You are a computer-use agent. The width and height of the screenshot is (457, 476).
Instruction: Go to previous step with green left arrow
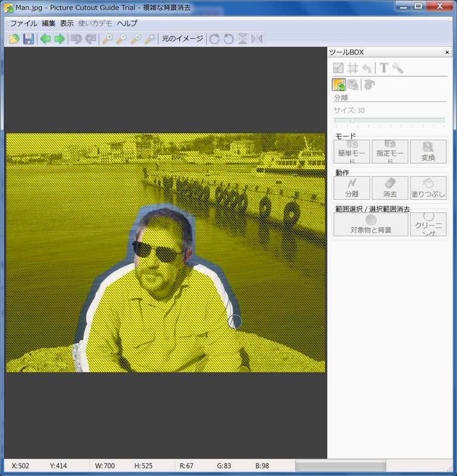pyautogui.click(x=46, y=39)
